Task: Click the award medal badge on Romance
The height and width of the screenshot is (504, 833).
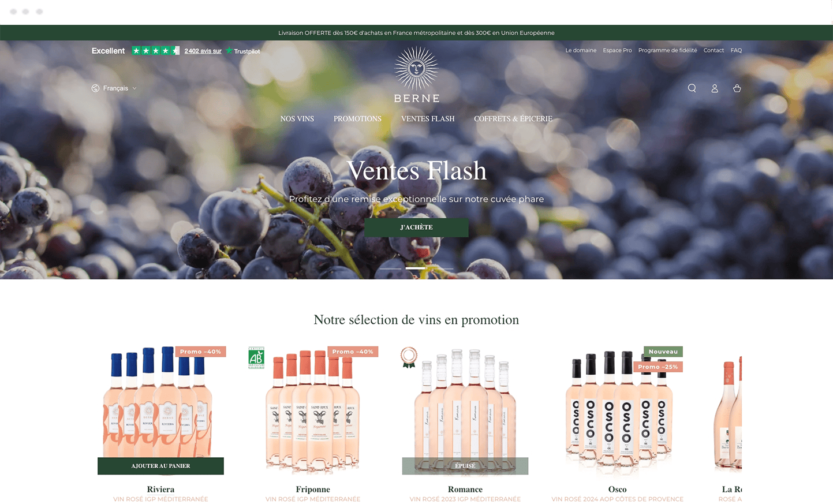Action: pos(409,357)
